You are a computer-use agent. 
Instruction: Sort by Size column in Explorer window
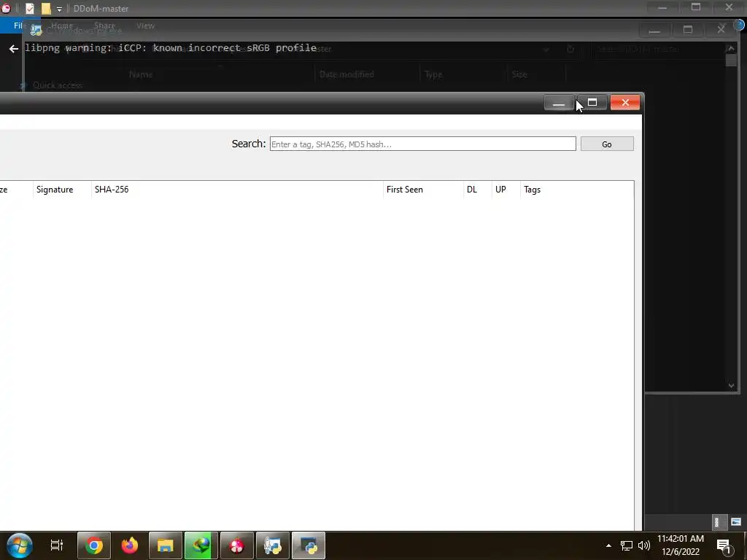tap(519, 74)
